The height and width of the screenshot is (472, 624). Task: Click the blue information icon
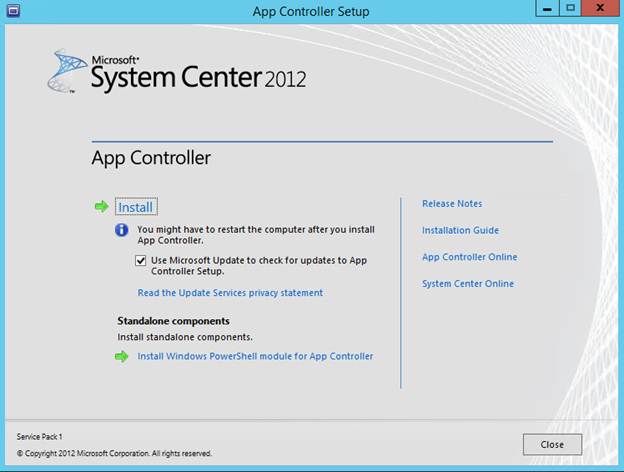tap(121, 230)
